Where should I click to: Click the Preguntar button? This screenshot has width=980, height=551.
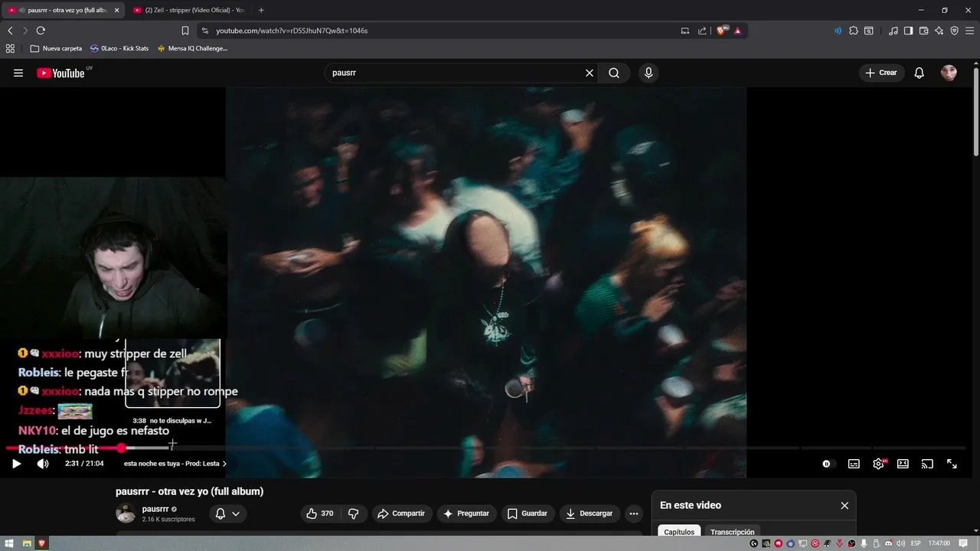[x=466, y=514]
